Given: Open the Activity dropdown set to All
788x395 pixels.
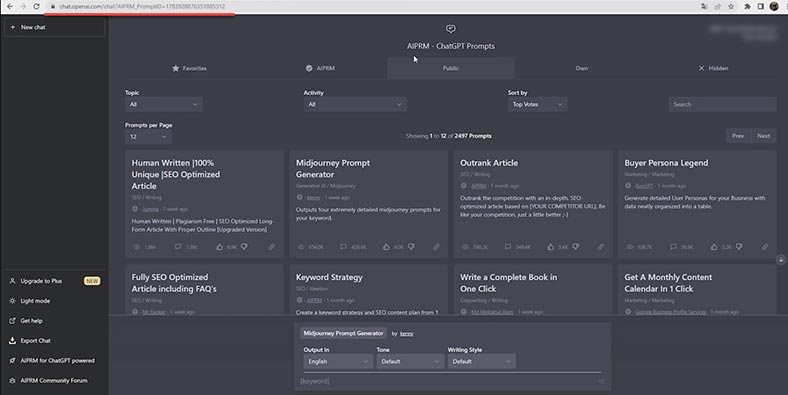Looking at the screenshot, I should click(x=355, y=105).
